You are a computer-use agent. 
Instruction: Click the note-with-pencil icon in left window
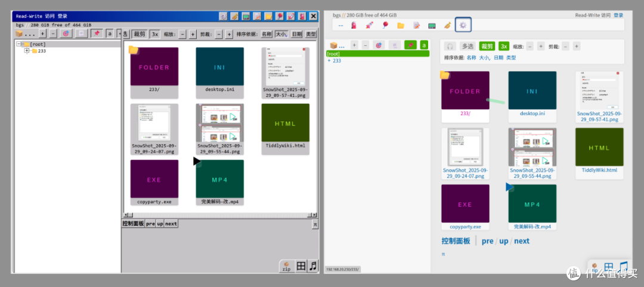pos(257,17)
